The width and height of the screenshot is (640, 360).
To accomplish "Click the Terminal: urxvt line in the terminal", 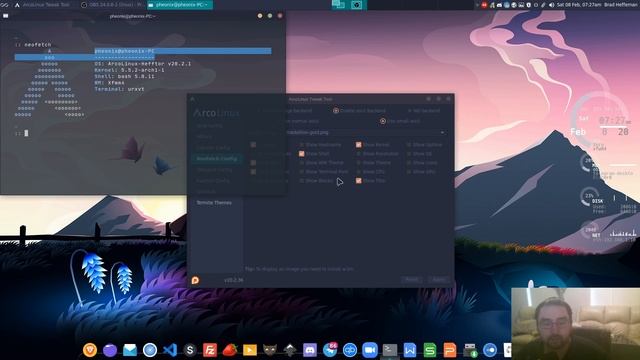I will pos(119,89).
